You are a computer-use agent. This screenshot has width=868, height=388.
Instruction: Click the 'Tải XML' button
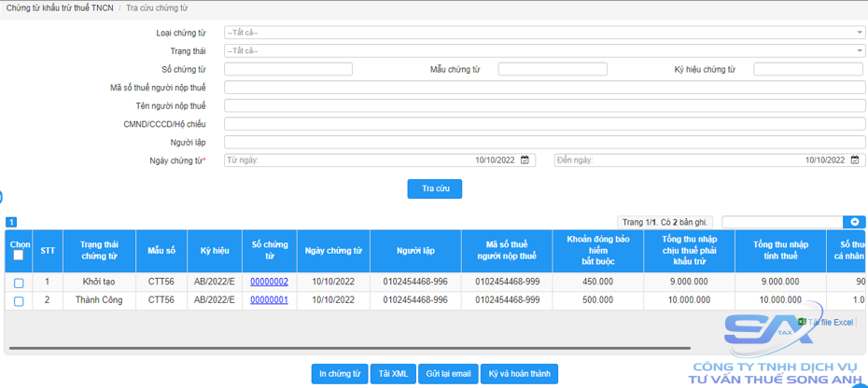[393, 374]
